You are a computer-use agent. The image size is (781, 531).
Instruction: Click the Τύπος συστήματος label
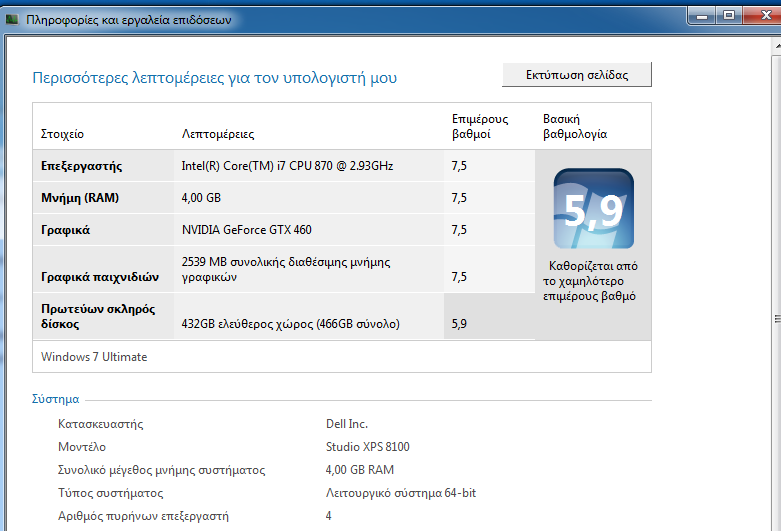pyautogui.click(x=111, y=493)
